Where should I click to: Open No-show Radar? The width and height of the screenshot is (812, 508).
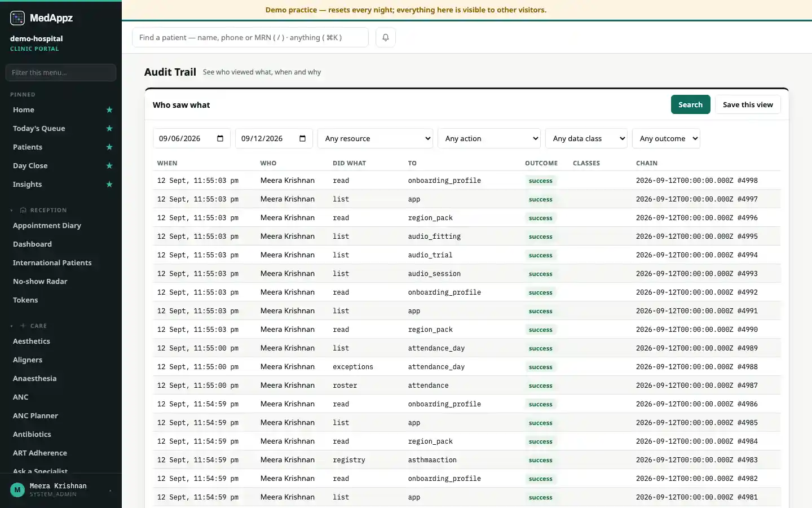click(x=40, y=282)
